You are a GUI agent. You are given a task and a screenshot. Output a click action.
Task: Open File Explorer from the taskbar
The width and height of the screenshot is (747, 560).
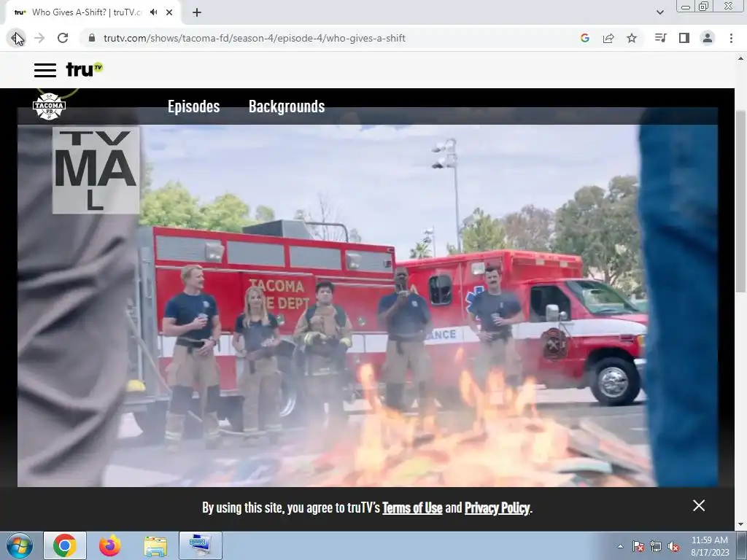(x=155, y=545)
